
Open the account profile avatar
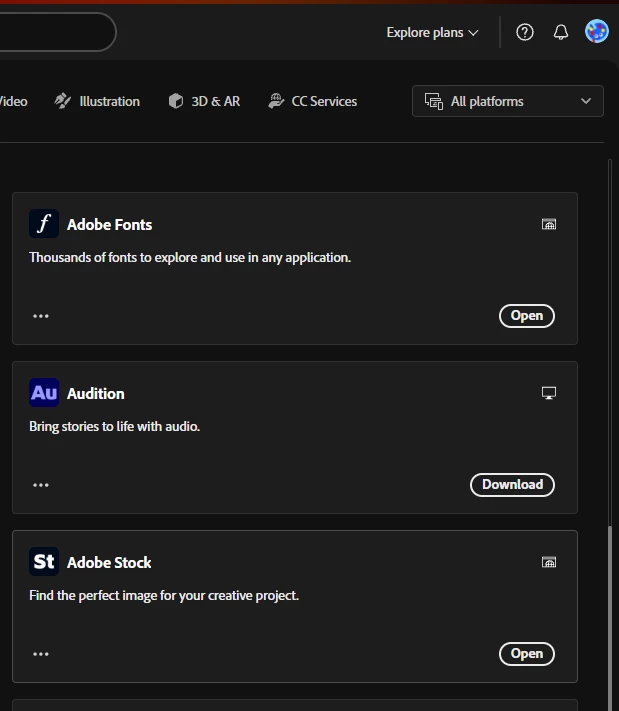click(597, 31)
